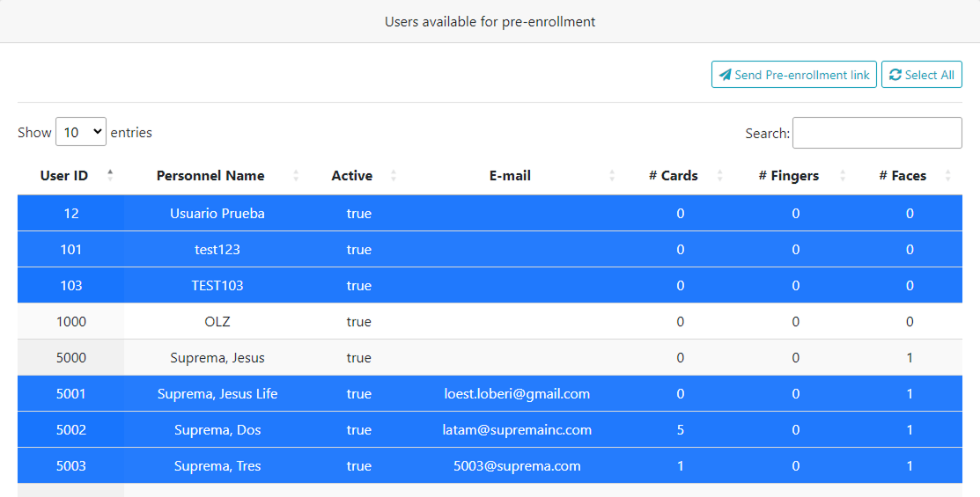980x497 pixels.
Task: Click the paper plane icon on Send Pre-enrollment link
Action: pyautogui.click(x=725, y=75)
